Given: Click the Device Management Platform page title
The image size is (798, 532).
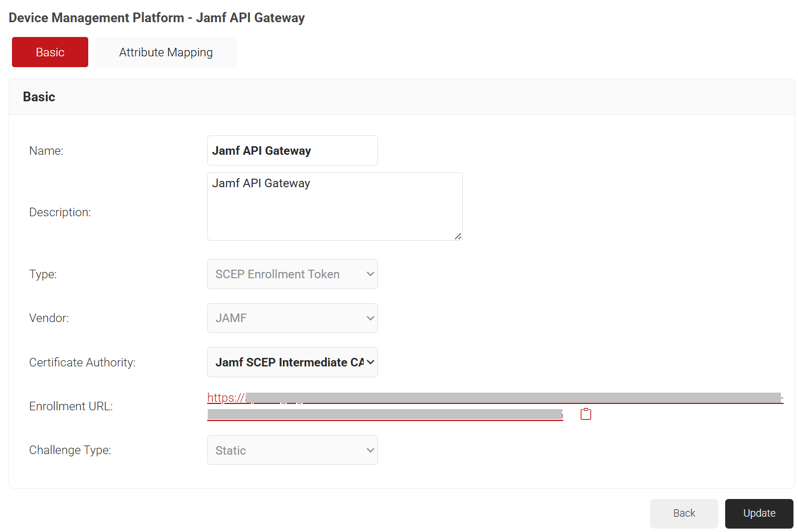Looking at the screenshot, I should [157, 18].
